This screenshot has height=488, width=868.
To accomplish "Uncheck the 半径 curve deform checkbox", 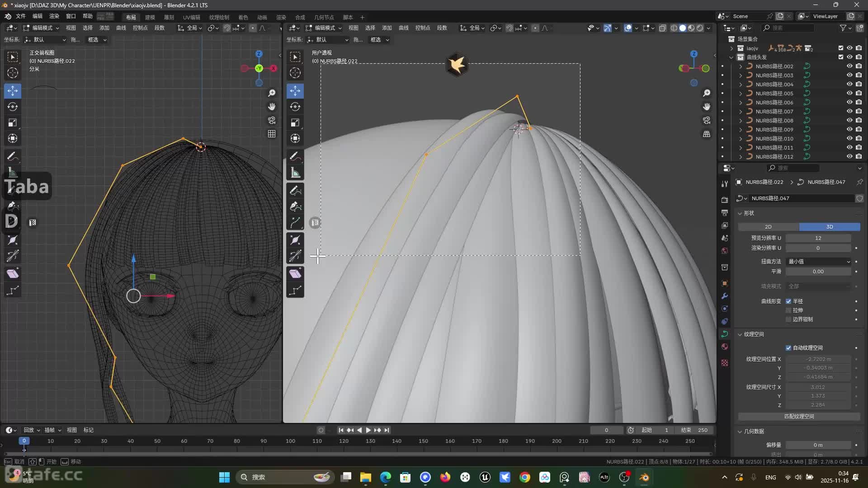I will pyautogui.click(x=788, y=301).
